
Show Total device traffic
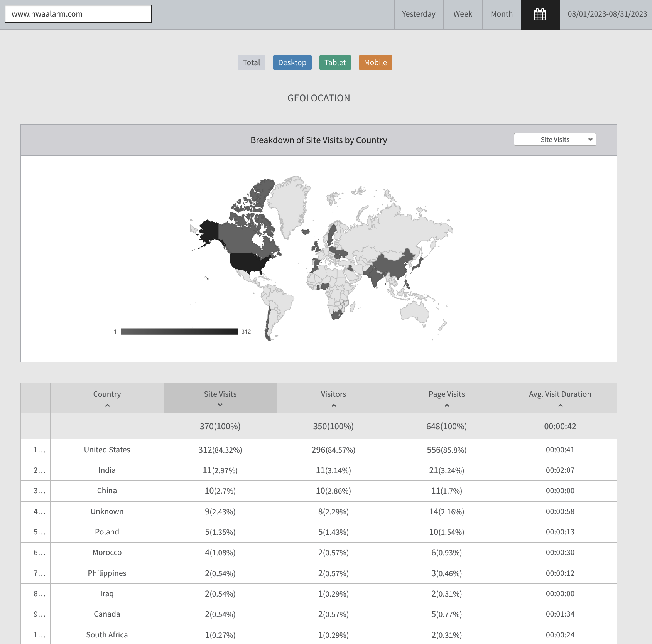[251, 62]
